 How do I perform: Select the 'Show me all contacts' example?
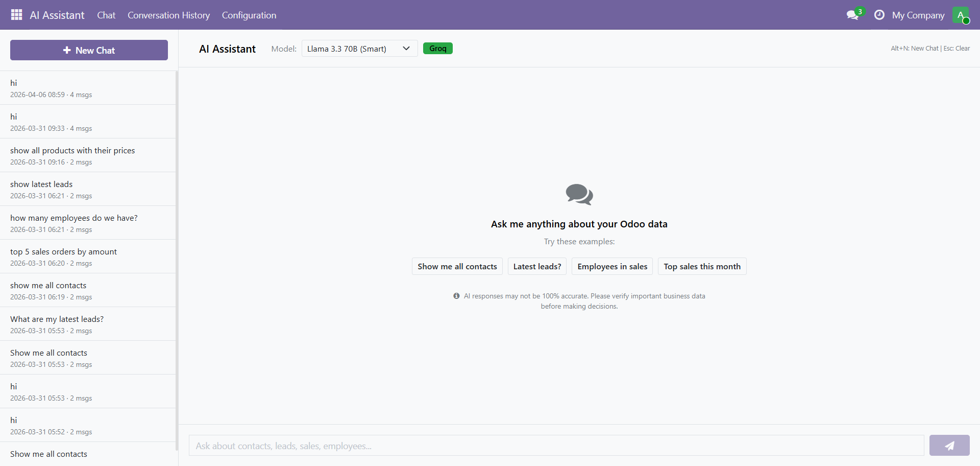click(457, 266)
